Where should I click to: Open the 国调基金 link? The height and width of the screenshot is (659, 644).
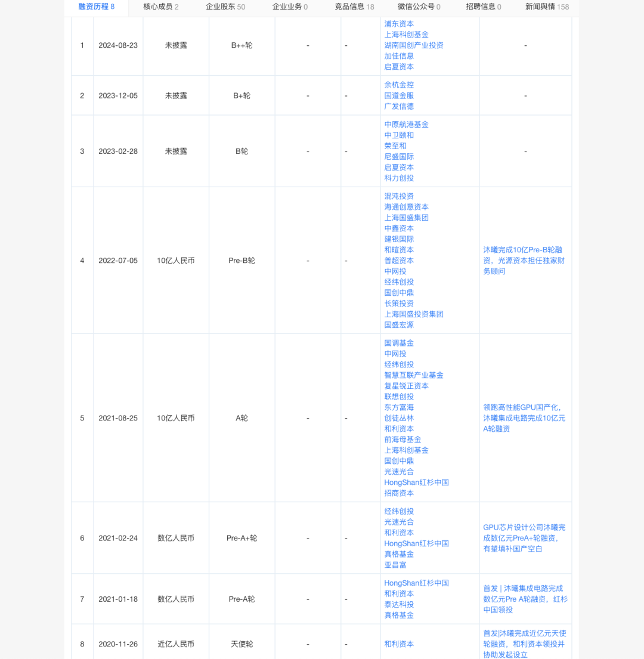point(399,343)
